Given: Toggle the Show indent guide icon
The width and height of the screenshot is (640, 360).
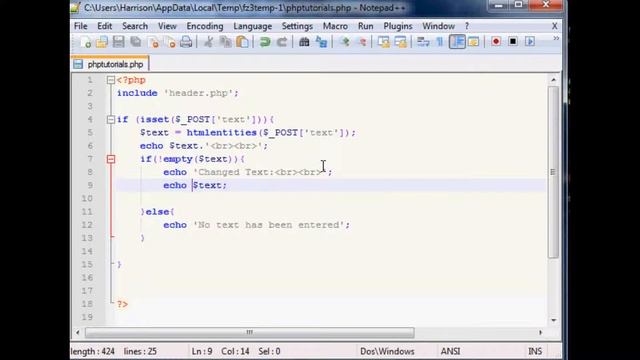Looking at the screenshot, I should [x=457, y=42].
